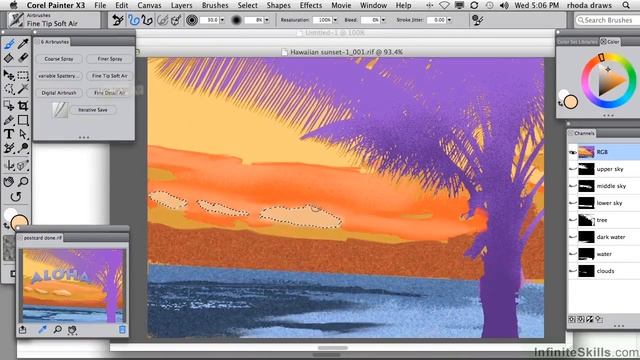
Task: Choose the Digital Airbrush button
Action: click(x=59, y=93)
